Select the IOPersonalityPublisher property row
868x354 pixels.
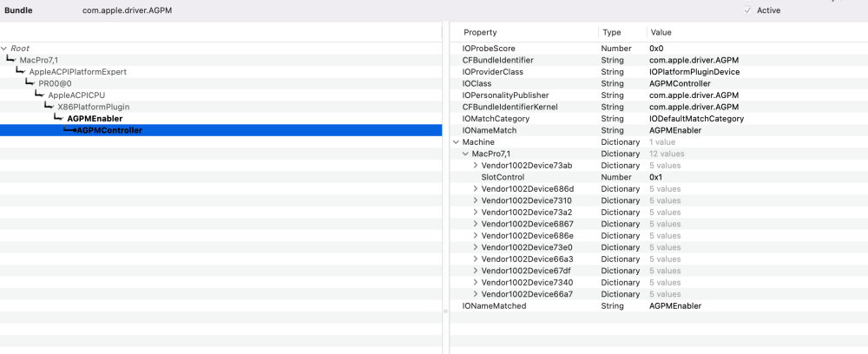click(x=659, y=95)
